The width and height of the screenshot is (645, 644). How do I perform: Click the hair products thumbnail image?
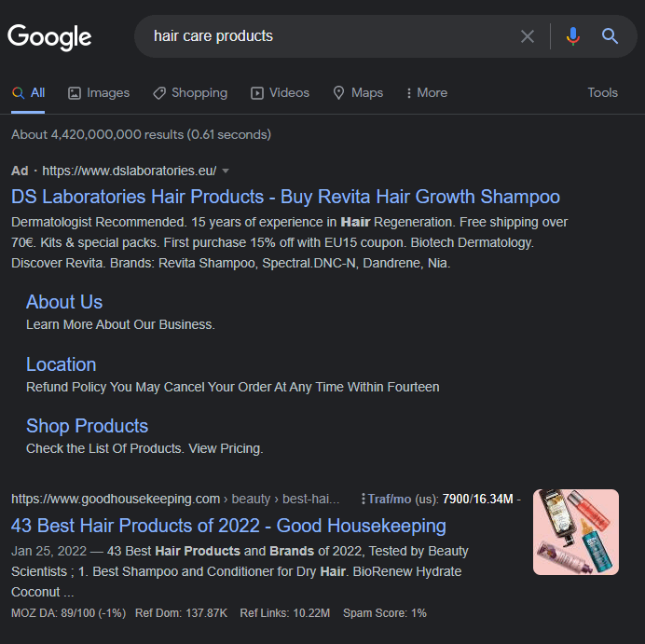point(575,532)
